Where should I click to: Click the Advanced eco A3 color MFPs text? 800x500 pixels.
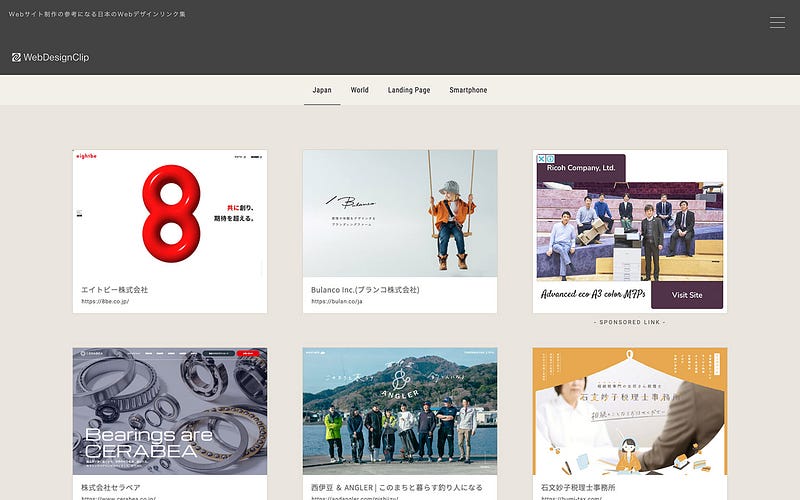[593, 294]
